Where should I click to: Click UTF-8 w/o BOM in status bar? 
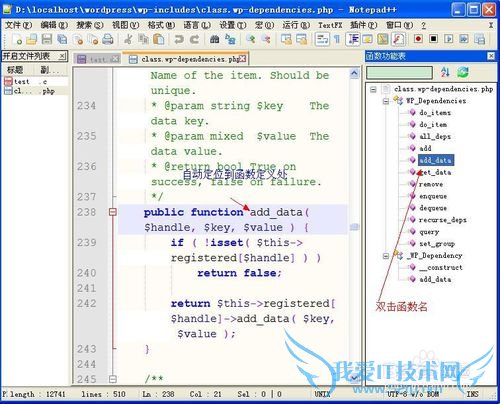(x=413, y=394)
